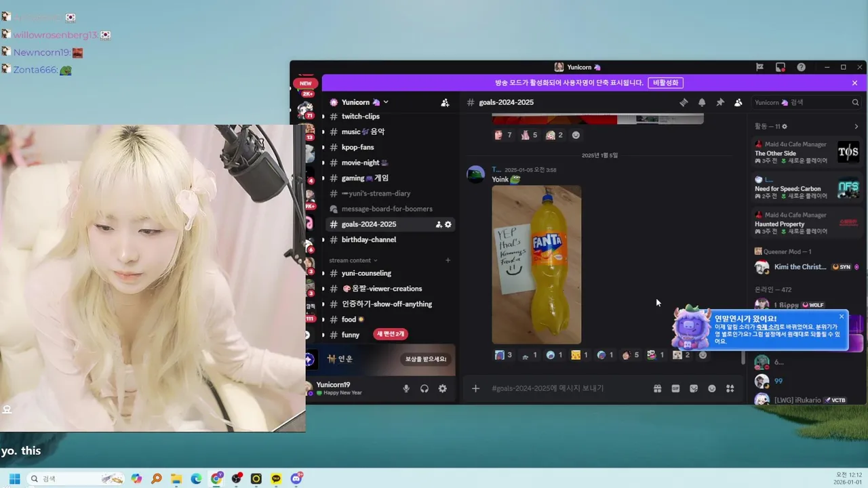This screenshot has height=488, width=868.
Task: Open the gift icon in message bar
Action: 657,388
